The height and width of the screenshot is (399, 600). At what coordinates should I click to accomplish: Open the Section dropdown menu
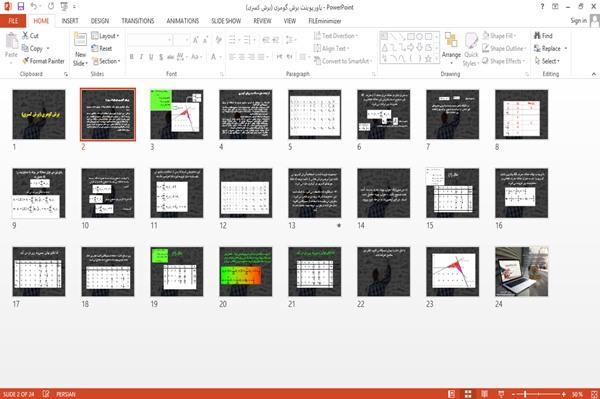(106, 61)
